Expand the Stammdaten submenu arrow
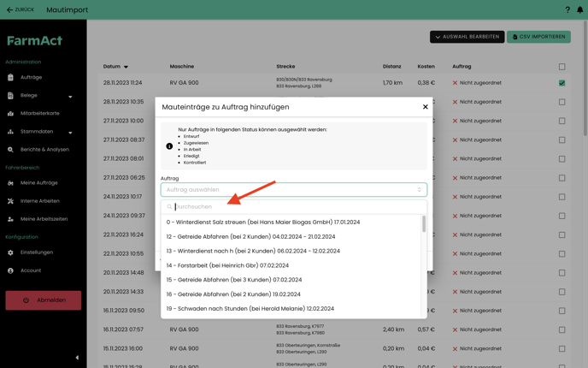Viewport: 588px width, 368px height. (70, 133)
